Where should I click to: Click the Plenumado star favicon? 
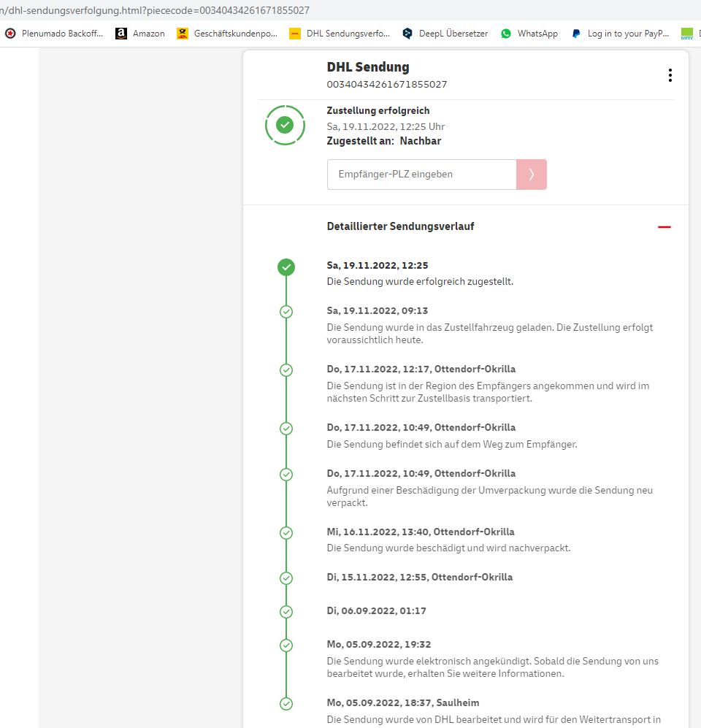[x=10, y=34]
